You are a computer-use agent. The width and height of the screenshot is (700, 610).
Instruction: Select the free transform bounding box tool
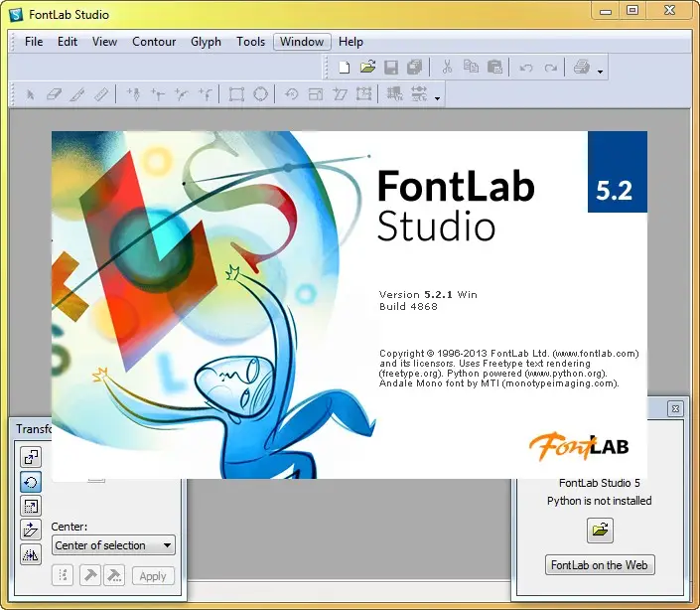tap(363, 94)
